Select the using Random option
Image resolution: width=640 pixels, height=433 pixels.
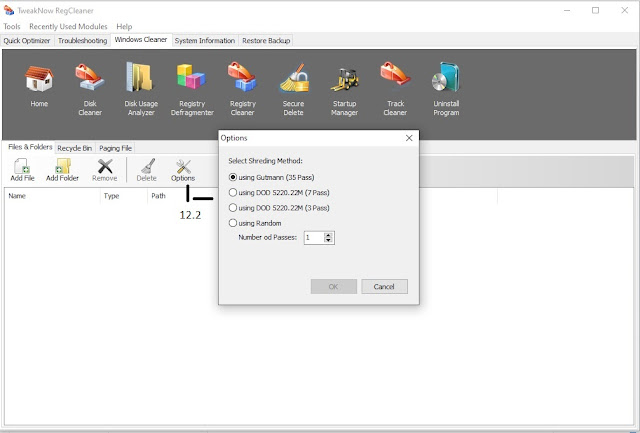click(x=255, y=223)
